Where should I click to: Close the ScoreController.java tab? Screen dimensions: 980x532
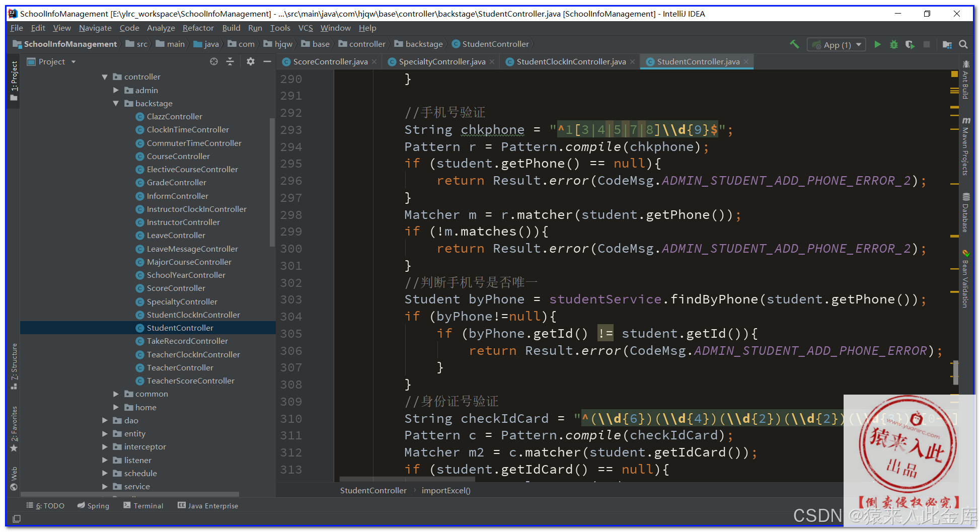[374, 62]
